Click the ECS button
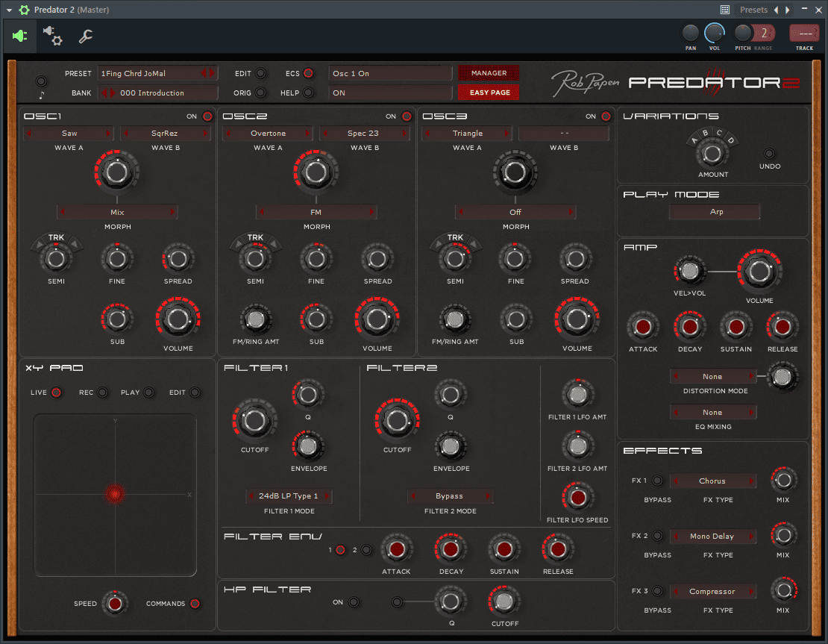The height and width of the screenshot is (644, 828). [308, 73]
